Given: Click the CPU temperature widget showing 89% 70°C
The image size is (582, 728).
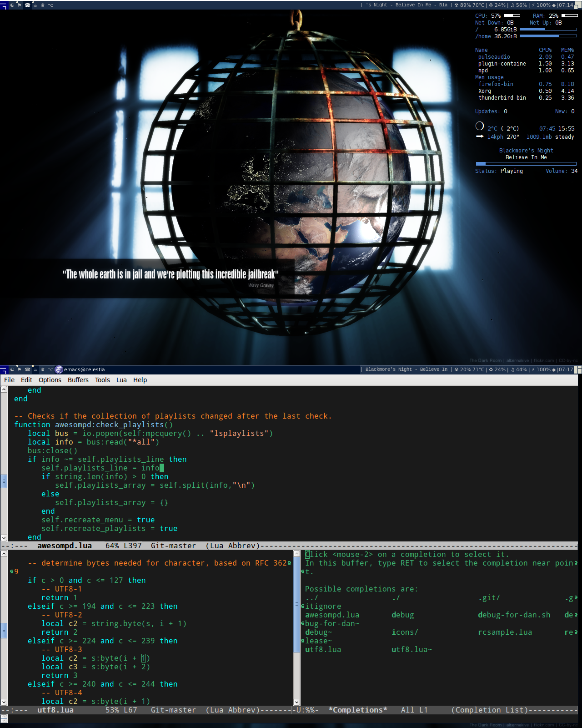Looking at the screenshot, I should pos(469,5).
